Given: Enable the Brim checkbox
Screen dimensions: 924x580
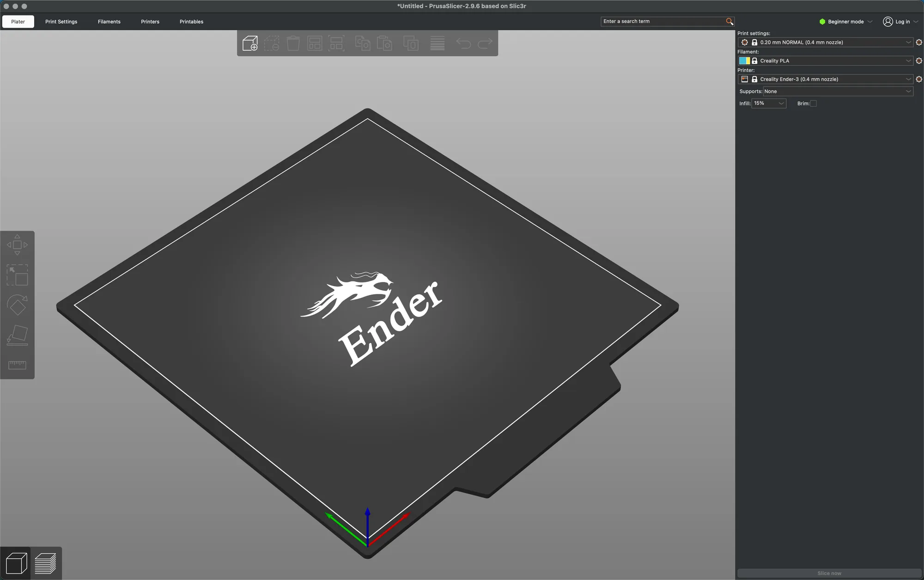Looking at the screenshot, I should 814,104.
